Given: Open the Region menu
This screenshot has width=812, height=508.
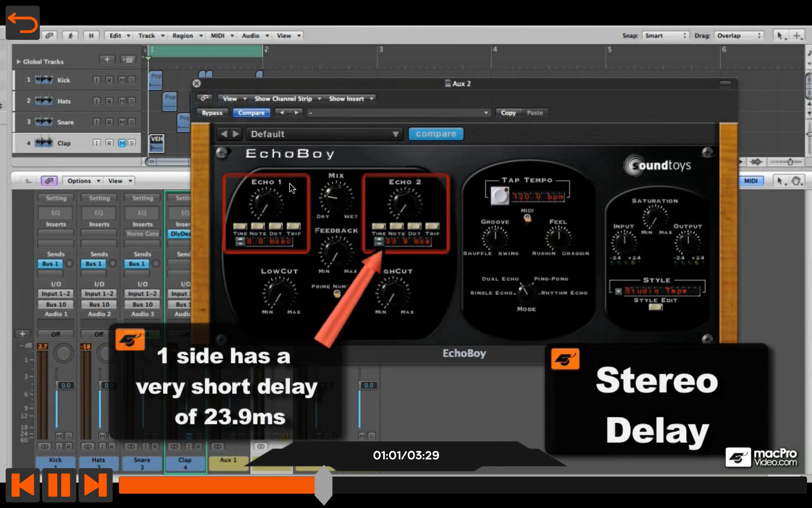Looking at the screenshot, I should pos(187,35).
